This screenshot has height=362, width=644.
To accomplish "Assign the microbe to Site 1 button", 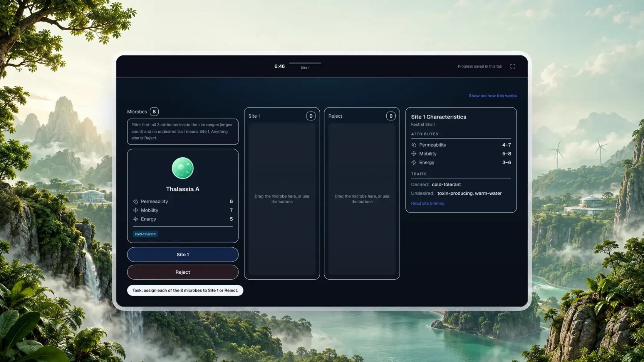I will [x=183, y=255].
